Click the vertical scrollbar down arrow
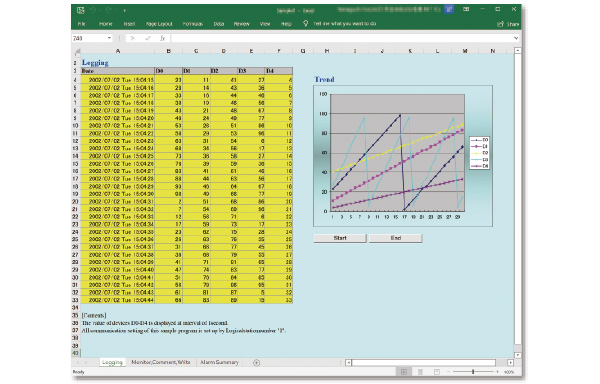 coord(518,355)
